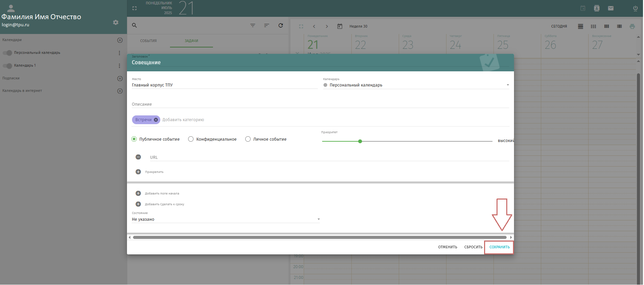The image size is (644, 285).
Task: Switch to day view icon
Action: (581, 26)
